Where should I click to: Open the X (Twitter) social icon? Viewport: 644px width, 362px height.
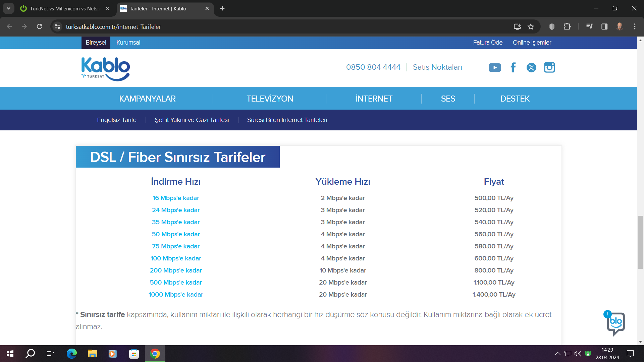(x=531, y=67)
